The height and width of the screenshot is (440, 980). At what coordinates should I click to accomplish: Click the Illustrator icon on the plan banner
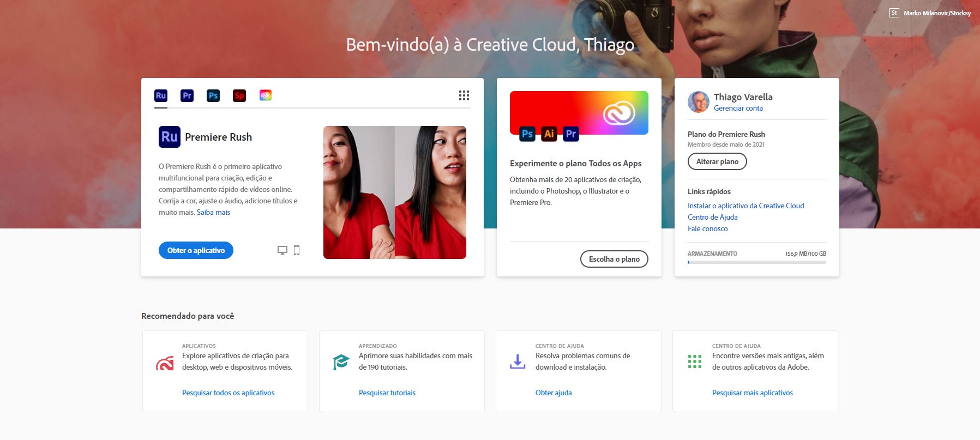point(549,134)
